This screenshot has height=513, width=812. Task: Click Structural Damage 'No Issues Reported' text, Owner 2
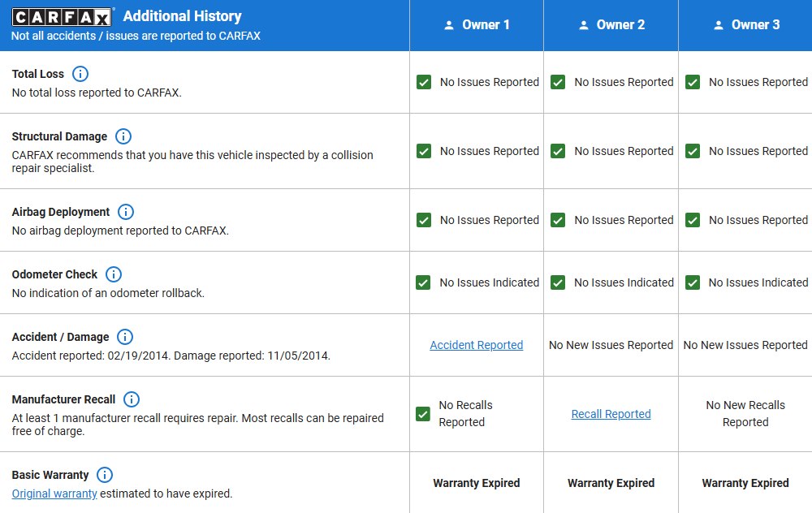(624, 151)
